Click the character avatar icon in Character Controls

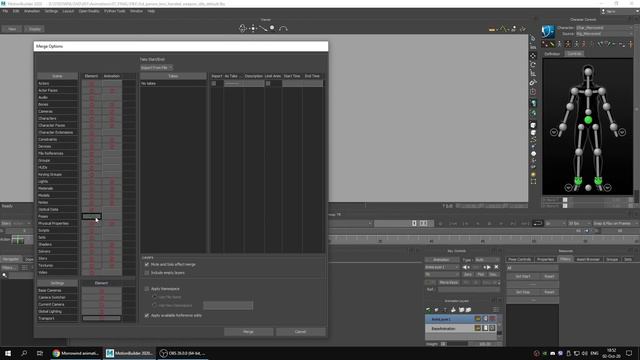pyautogui.click(x=548, y=31)
